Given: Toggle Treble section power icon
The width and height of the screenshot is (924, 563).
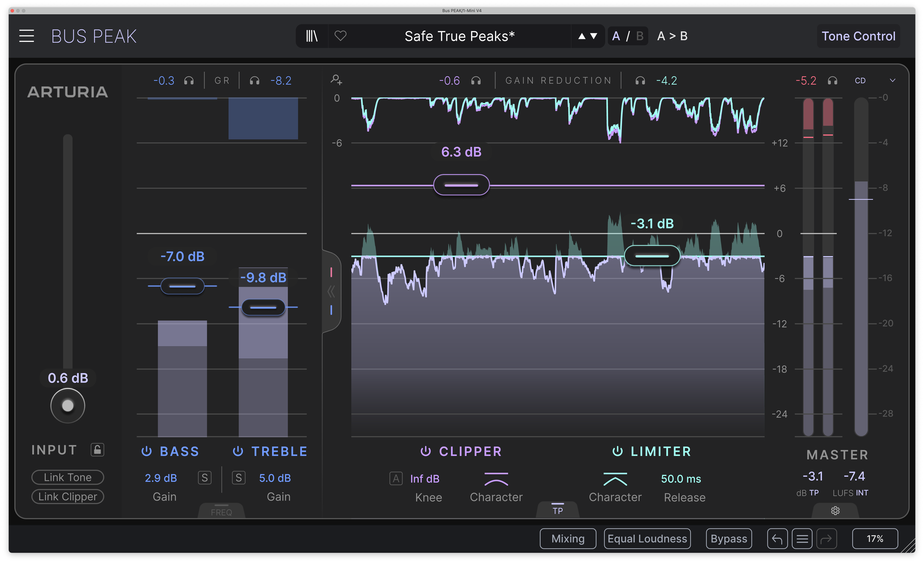Looking at the screenshot, I should click(238, 451).
